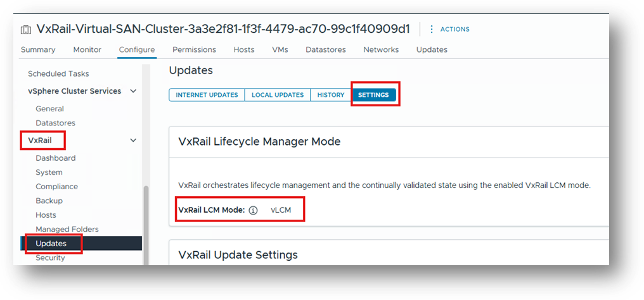Click the info icon next to VxRail LCM Mode

coord(253,210)
